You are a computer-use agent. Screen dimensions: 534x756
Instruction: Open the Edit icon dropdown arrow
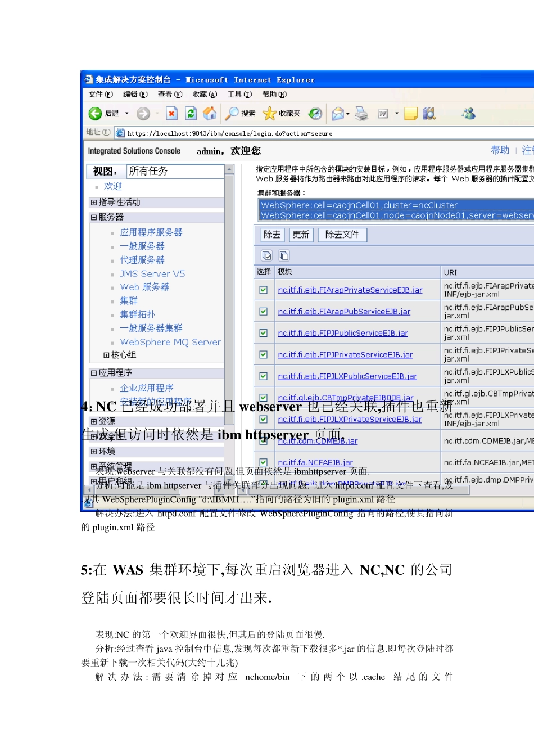(397, 114)
